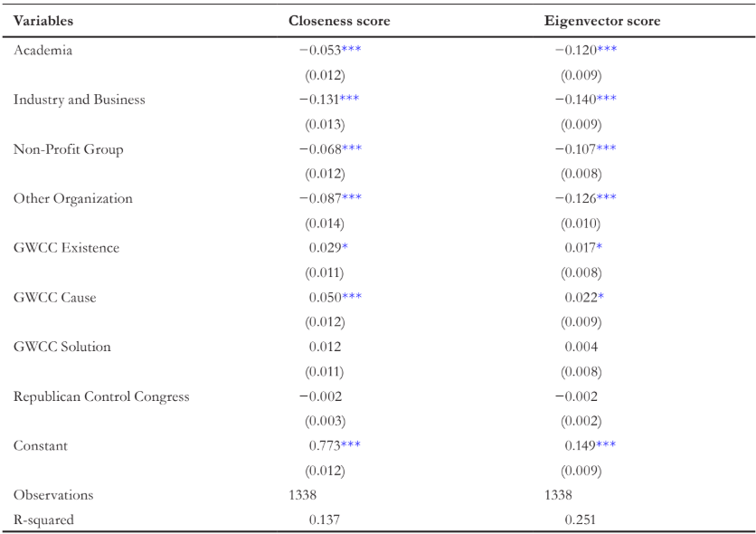Click the blue stars after −0.107
Image resolution: width=756 pixels, height=534 pixels.
pyautogui.click(x=607, y=148)
